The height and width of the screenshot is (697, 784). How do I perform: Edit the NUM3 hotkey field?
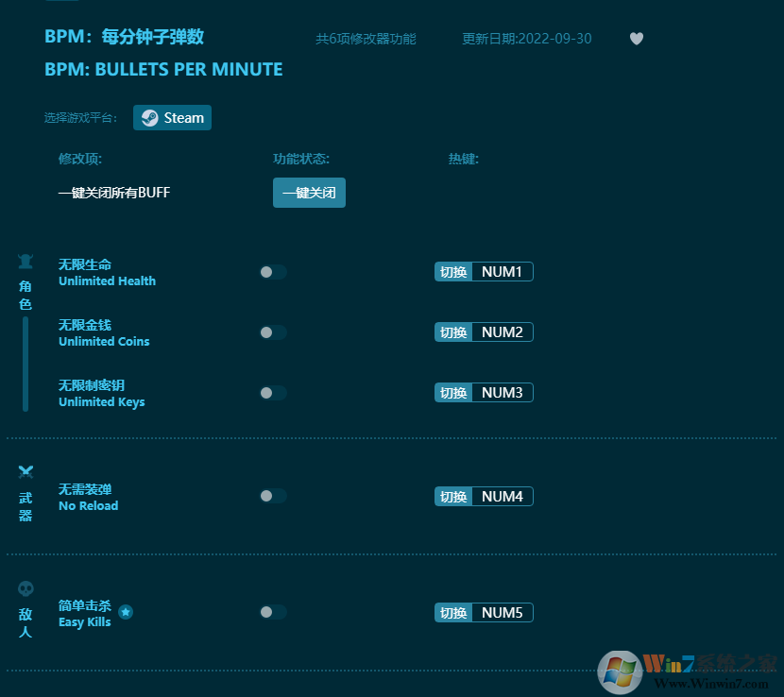503,393
